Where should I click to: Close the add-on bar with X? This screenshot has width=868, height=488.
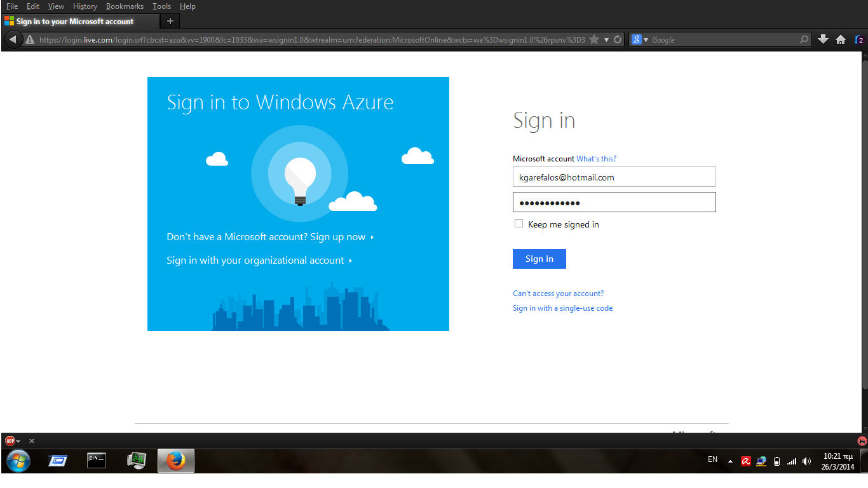coord(32,441)
